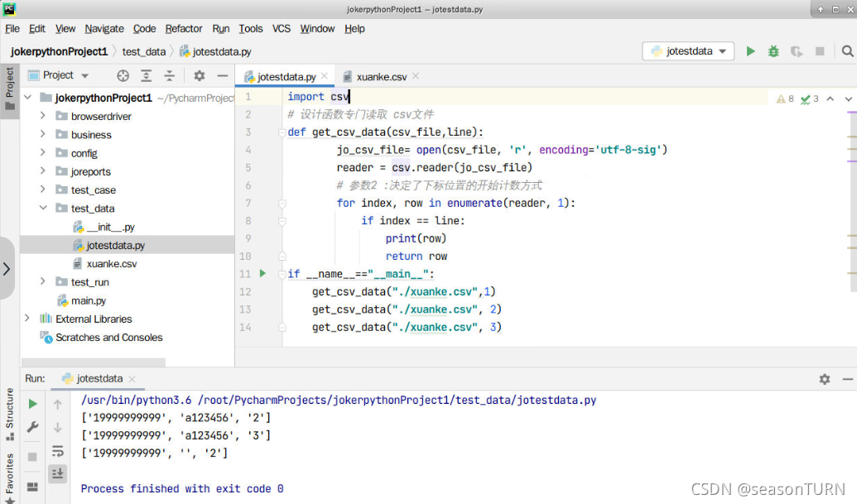This screenshot has height=504, width=857.
Task: Move down the stack trace arrow
Action: [57, 428]
